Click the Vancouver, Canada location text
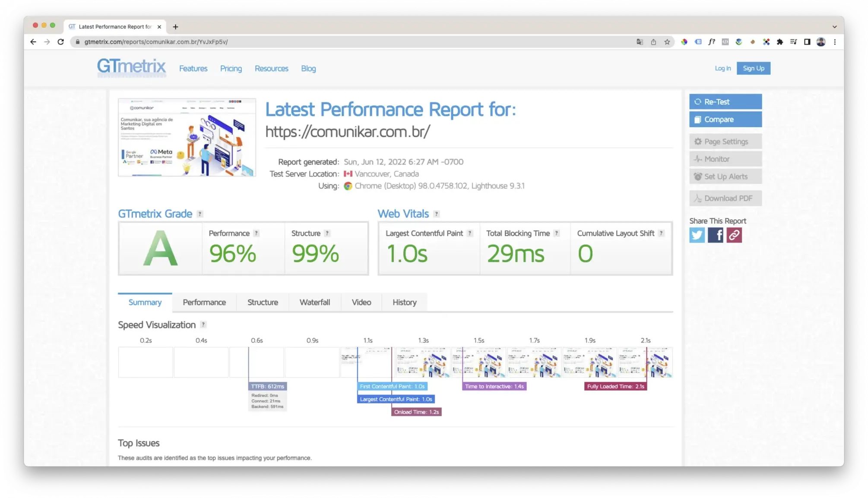 tap(386, 174)
